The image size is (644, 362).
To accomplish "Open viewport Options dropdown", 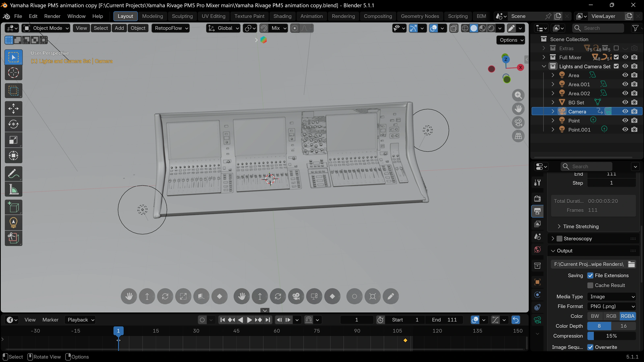I will [x=511, y=40].
